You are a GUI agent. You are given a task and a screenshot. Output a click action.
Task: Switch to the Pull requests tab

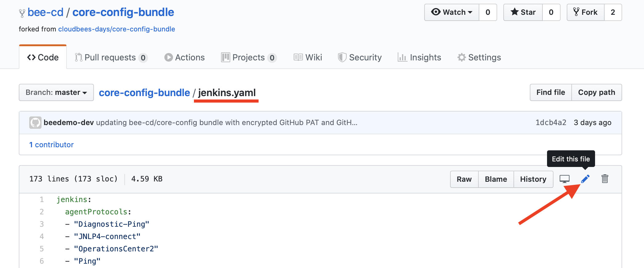[x=111, y=58]
